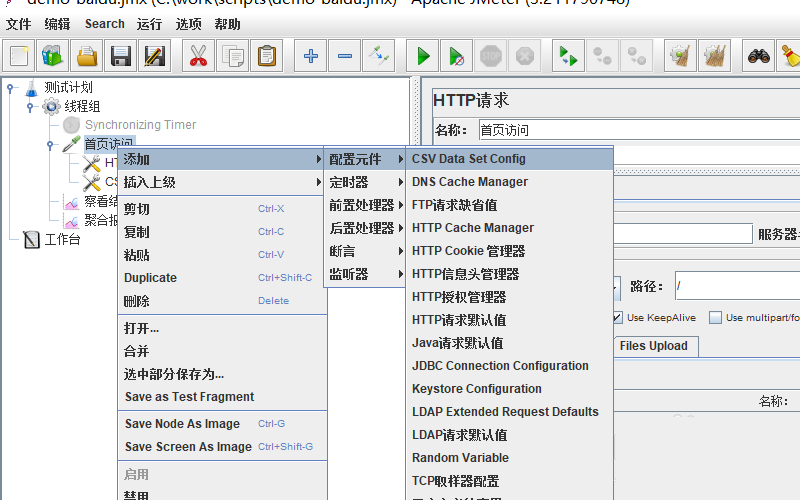Click the Cut scissors toolbar icon
800x500 pixels.
pos(198,56)
